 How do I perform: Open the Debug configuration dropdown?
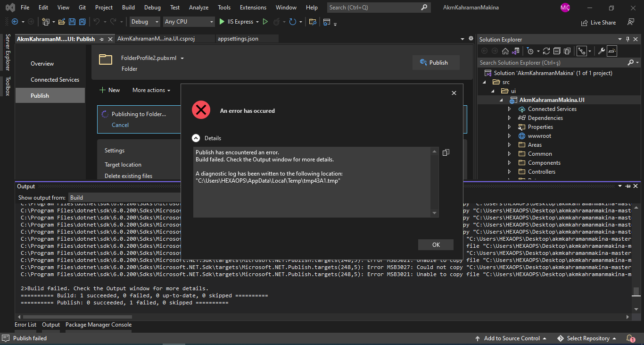click(144, 22)
